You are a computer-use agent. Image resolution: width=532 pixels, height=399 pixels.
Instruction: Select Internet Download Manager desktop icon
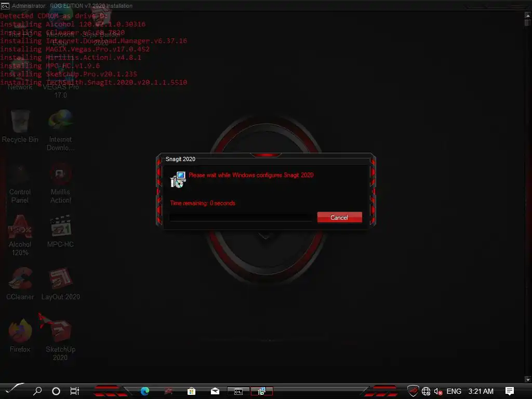(x=60, y=130)
